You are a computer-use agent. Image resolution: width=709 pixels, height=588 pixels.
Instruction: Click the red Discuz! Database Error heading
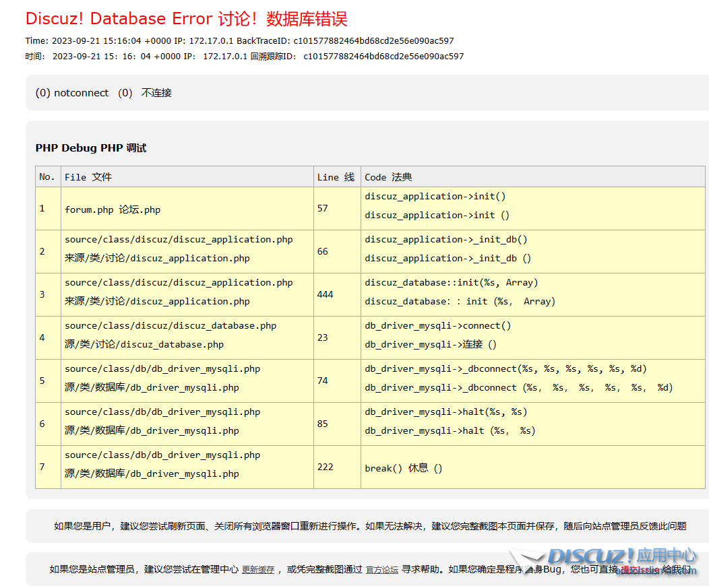(187, 19)
